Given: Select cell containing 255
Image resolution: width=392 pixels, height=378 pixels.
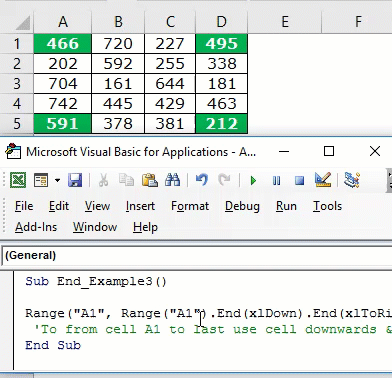Looking at the screenshot, I should 170,64.
